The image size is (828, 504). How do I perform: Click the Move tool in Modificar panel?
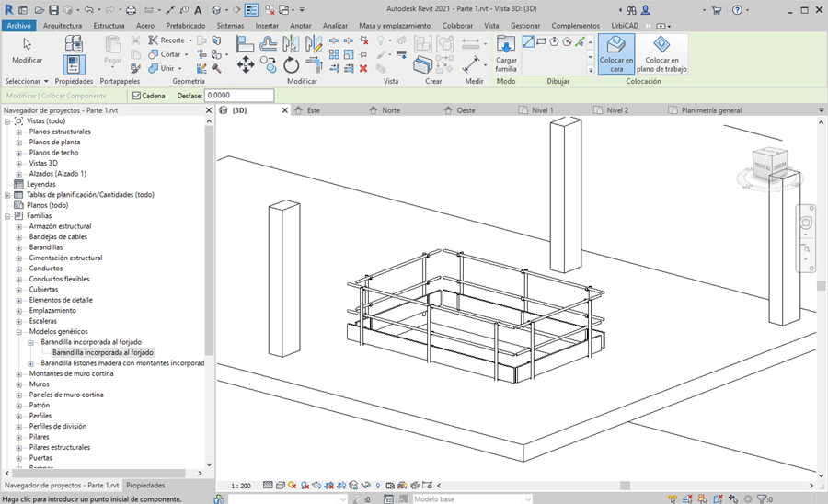tap(246, 64)
